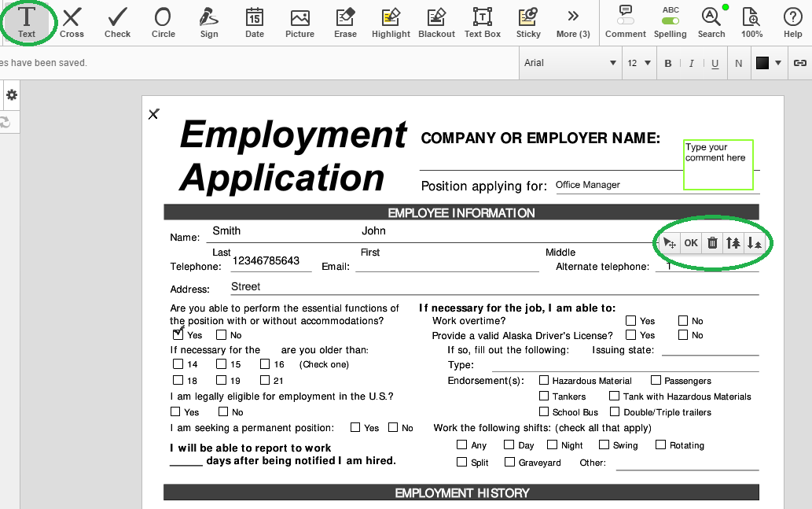Screen dimensions: 812x509
Task: Uncheck the essential functions Yes checkbox
Action: pyautogui.click(x=178, y=334)
